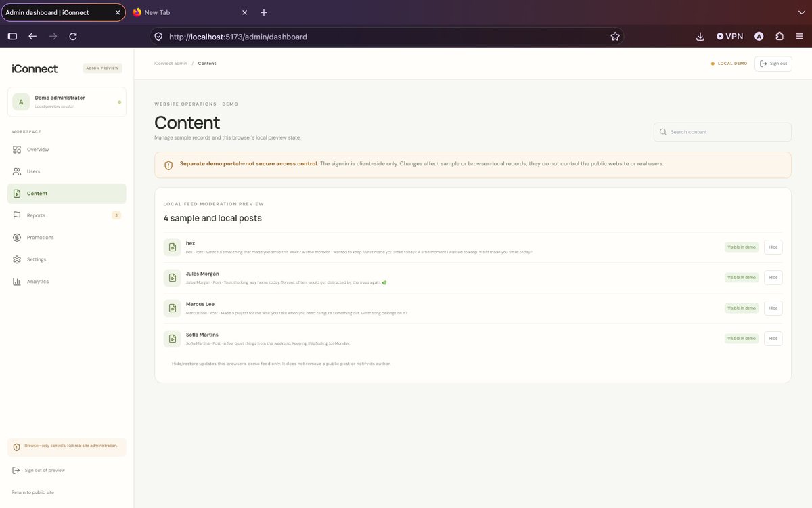Open a new browser tab
Viewport: 812px width, 508px height.
coord(264,12)
